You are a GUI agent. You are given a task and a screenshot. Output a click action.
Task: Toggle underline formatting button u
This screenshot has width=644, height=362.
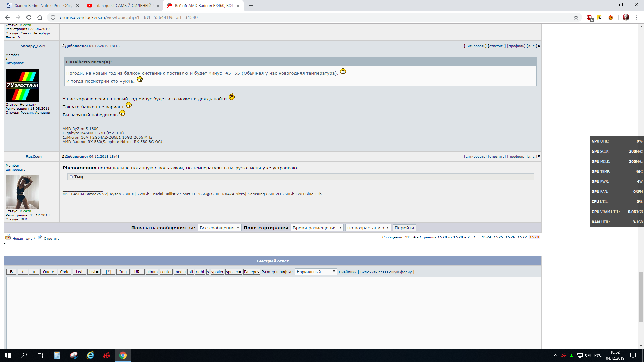34,272
